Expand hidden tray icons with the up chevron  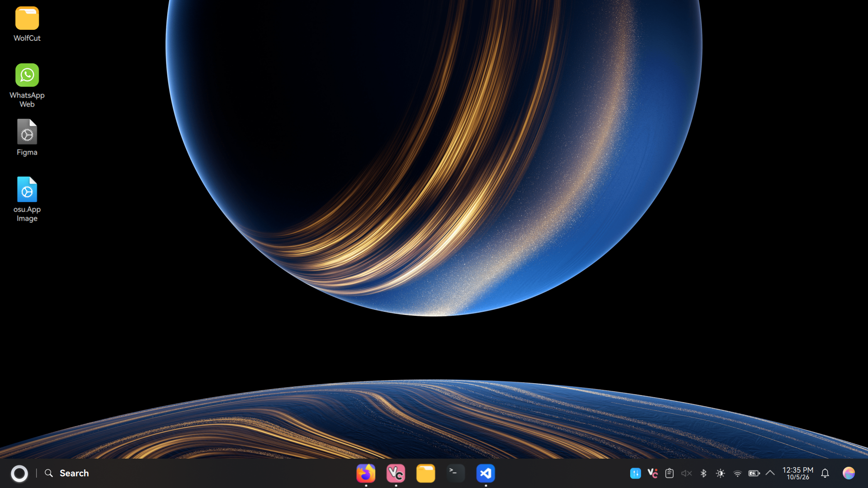(770, 473)
